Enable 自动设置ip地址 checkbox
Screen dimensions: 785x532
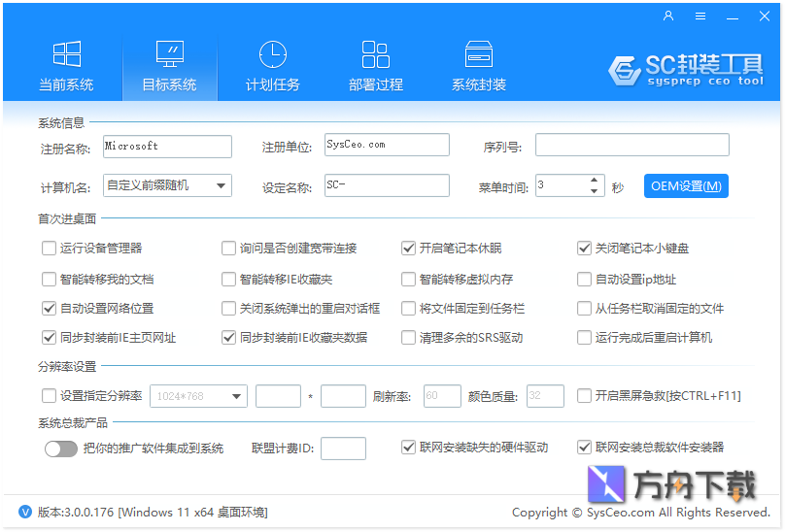tap(584, 280)
